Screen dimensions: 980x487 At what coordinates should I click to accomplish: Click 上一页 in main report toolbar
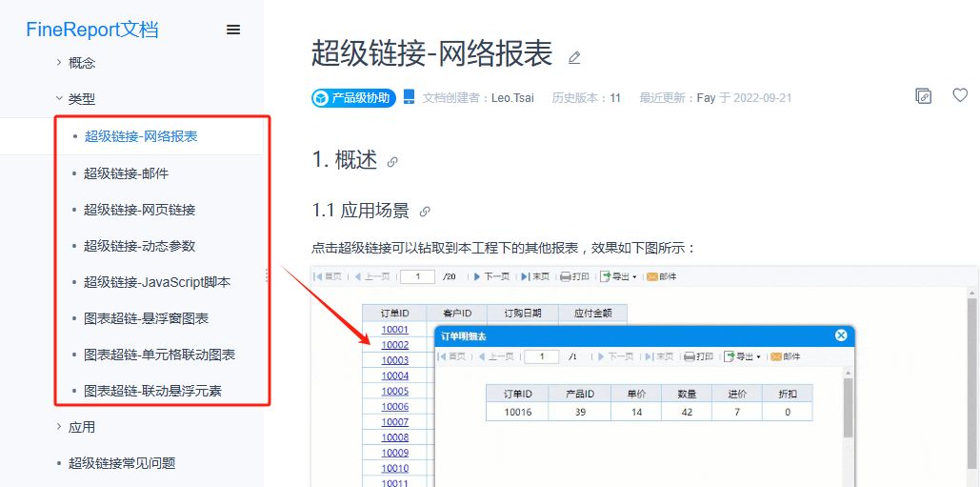[372, 276]
